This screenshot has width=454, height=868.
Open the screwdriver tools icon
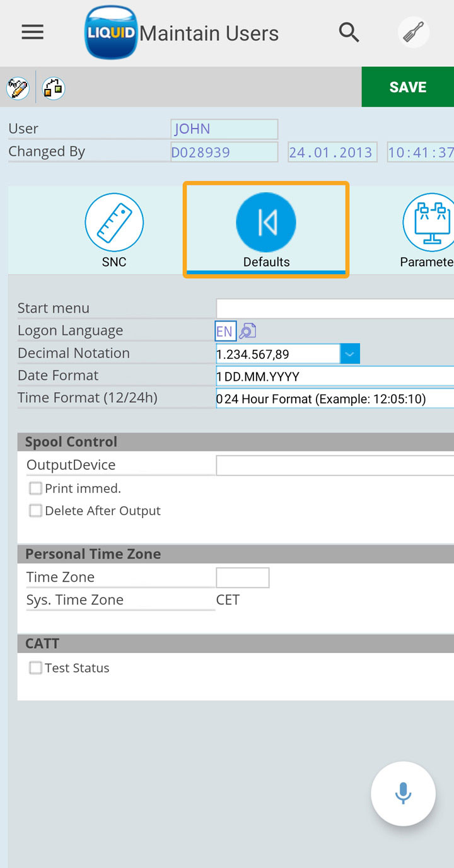tap(414, 32)
